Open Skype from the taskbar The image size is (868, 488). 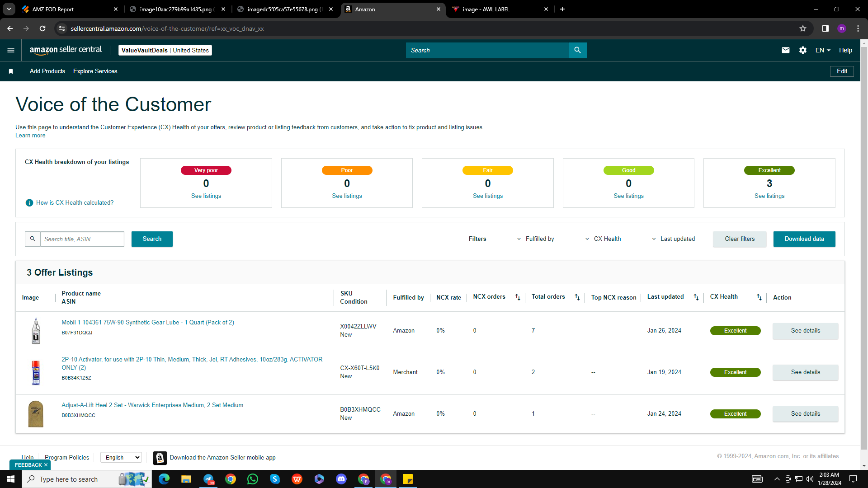275,479
